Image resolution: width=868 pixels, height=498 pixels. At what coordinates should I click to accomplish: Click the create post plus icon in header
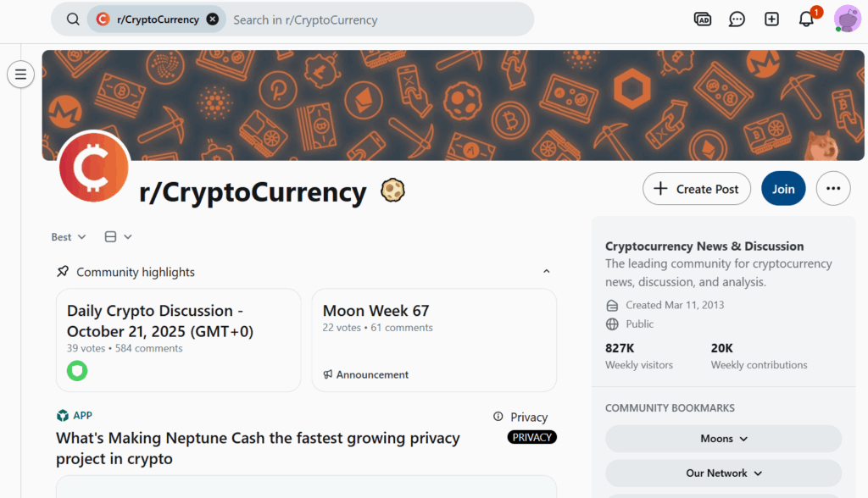click(x=771, y=19)
